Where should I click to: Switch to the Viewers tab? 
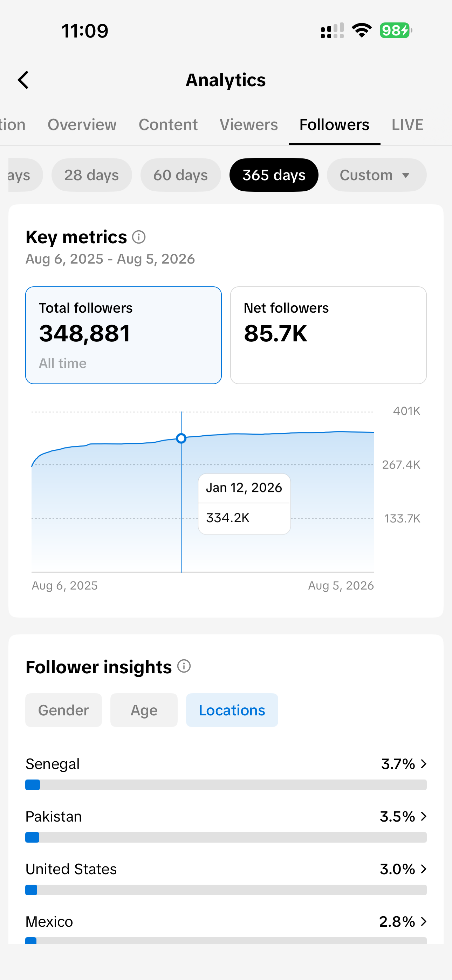point(249,125)
